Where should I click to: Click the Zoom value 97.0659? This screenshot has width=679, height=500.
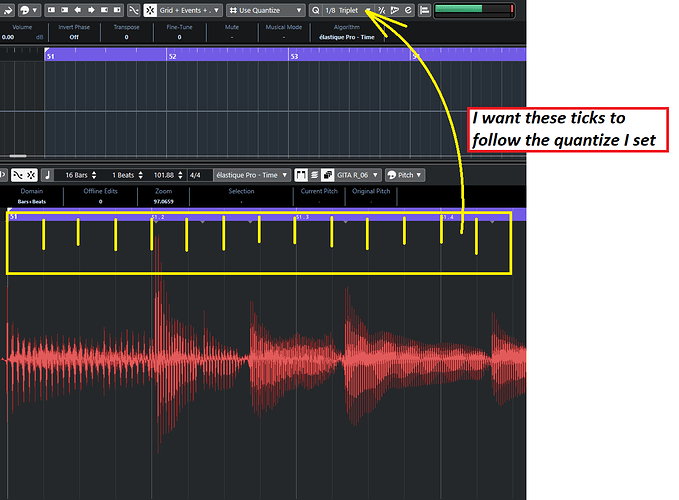click(163, 201)
